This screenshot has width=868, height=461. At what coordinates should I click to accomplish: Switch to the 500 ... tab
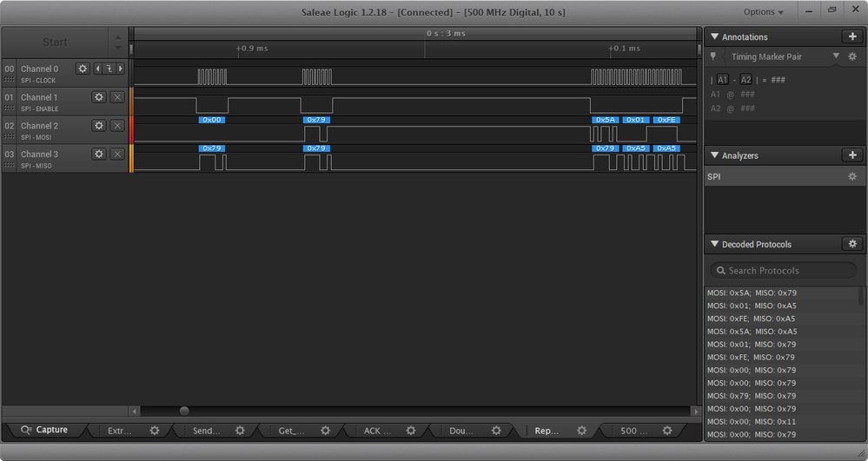pos(633,431)
